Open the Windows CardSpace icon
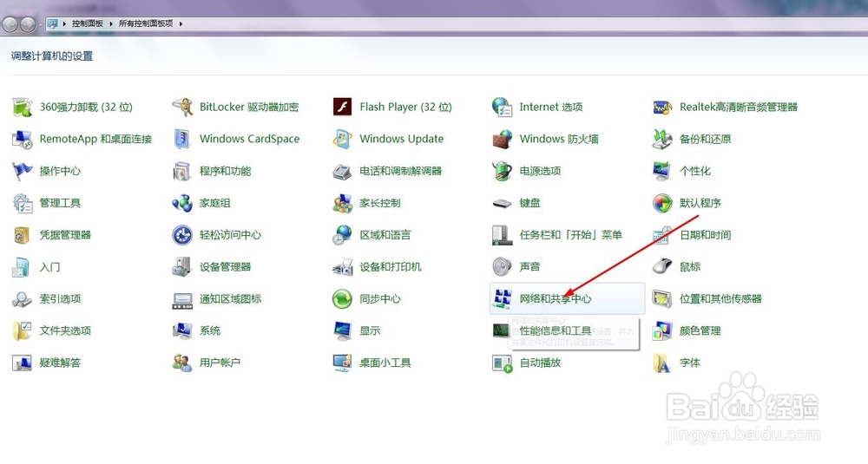Viewport: 868px width, 464px height. point(182,139)
